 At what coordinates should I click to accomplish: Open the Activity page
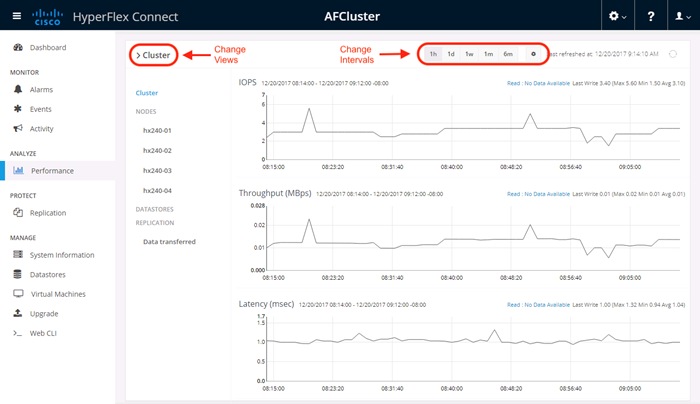(x=42, y=129)
